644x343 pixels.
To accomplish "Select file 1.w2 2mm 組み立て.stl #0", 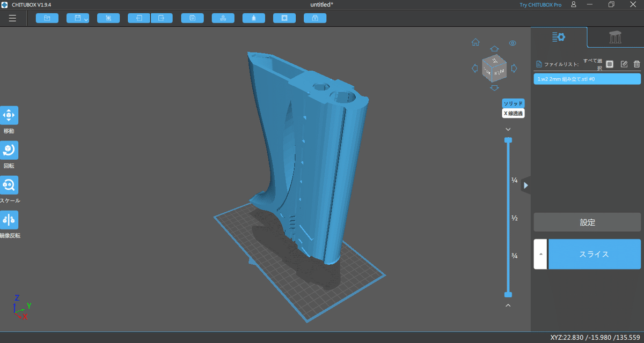I will tap(587, 79).
